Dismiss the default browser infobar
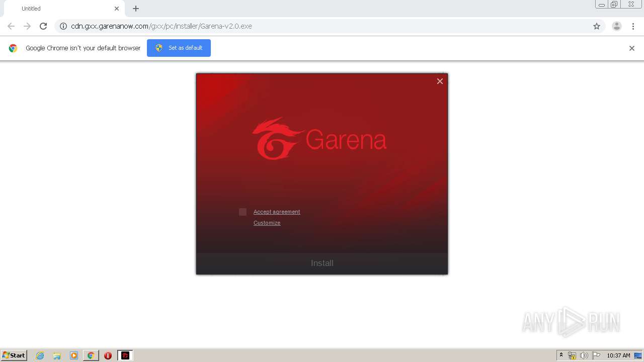This screenshot has height=362, width=644. click(x=632, y=48)
